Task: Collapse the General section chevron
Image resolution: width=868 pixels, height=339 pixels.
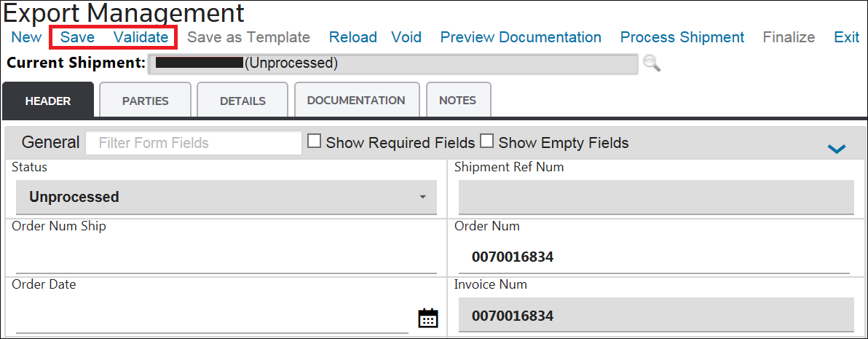Action: [837, 149]
